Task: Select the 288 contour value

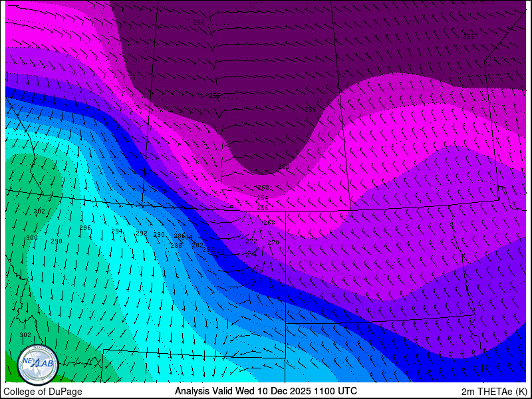Action: coord(176,245)
